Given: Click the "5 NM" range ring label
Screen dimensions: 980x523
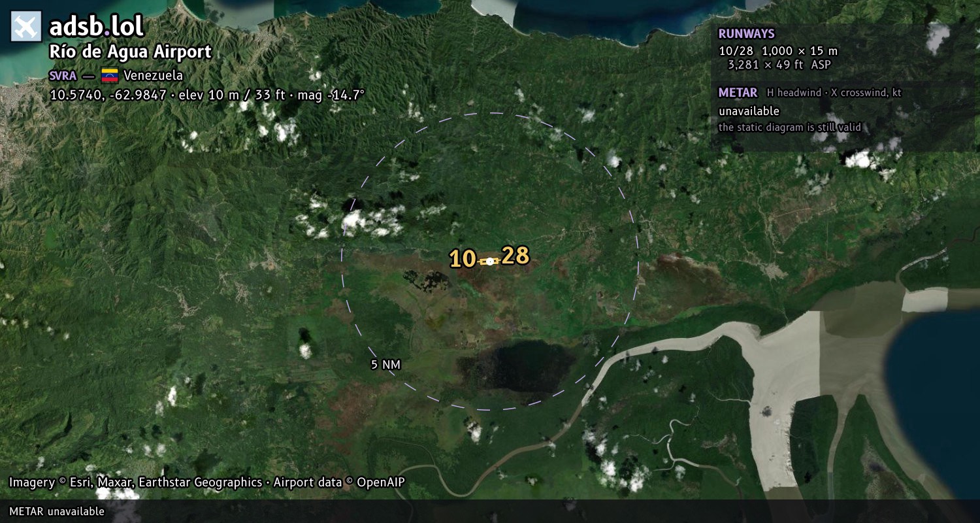Looking at the screenshot, I should 385,365.
